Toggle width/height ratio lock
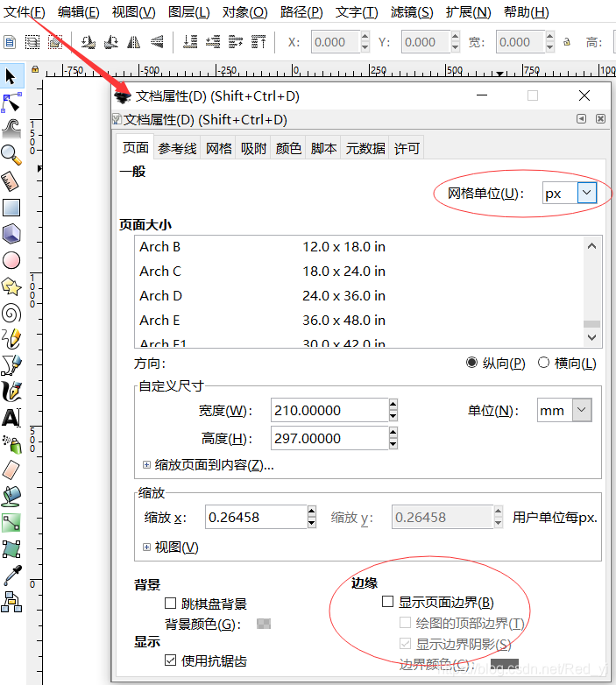This screenshot has width=616, height=685. 567,42
